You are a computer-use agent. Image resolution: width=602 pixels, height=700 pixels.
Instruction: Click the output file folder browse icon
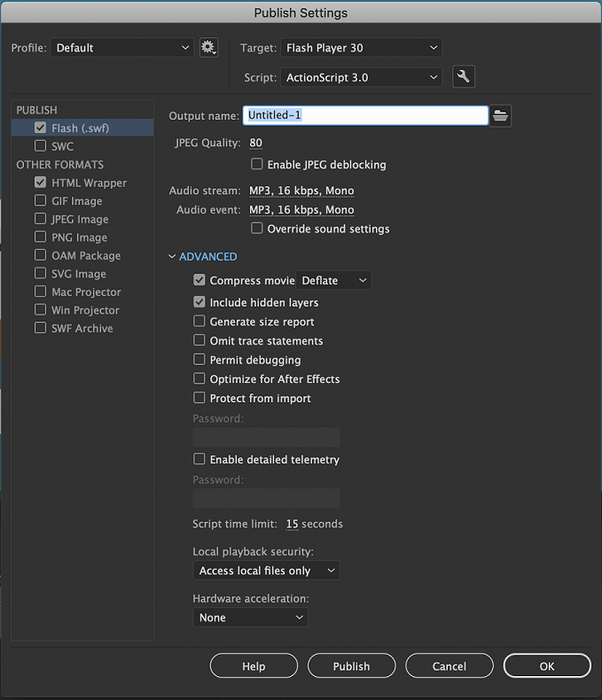501,115
